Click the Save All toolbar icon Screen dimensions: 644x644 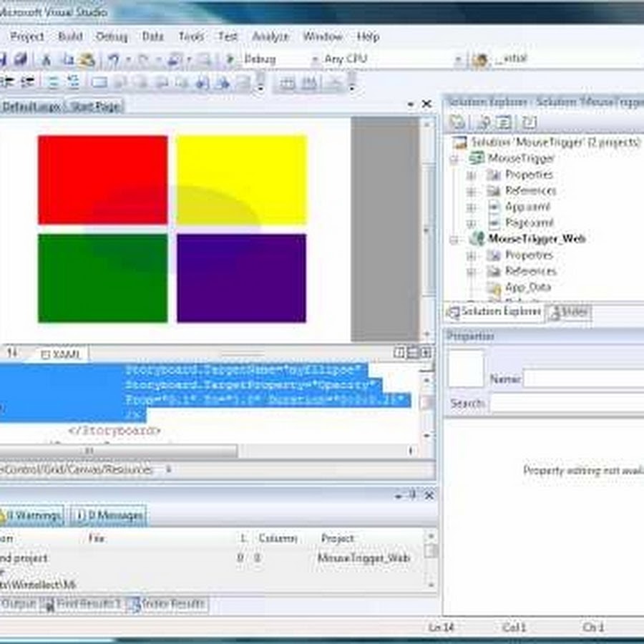pos(20,59)
